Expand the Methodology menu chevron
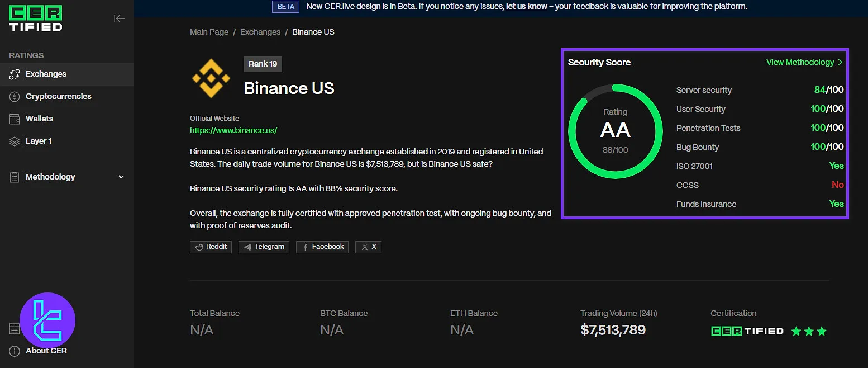This screenshot has height=368, width=868. (121, 177)
